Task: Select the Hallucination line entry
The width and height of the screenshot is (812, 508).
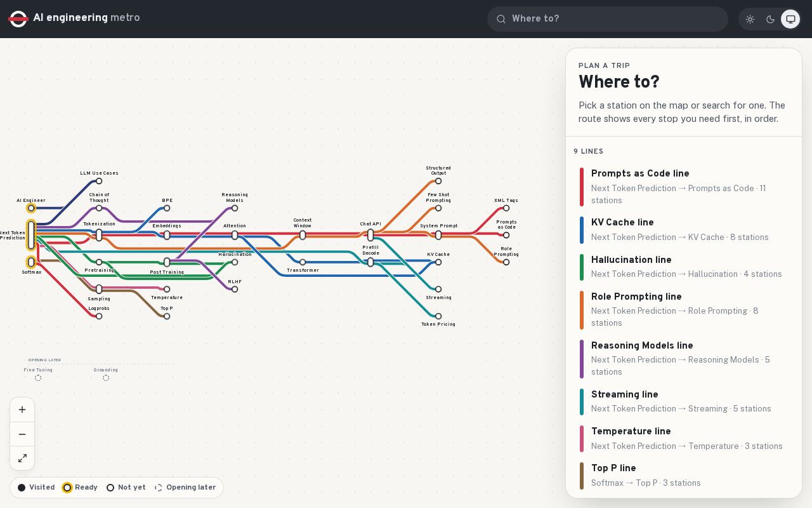Action: coord(684,267)
